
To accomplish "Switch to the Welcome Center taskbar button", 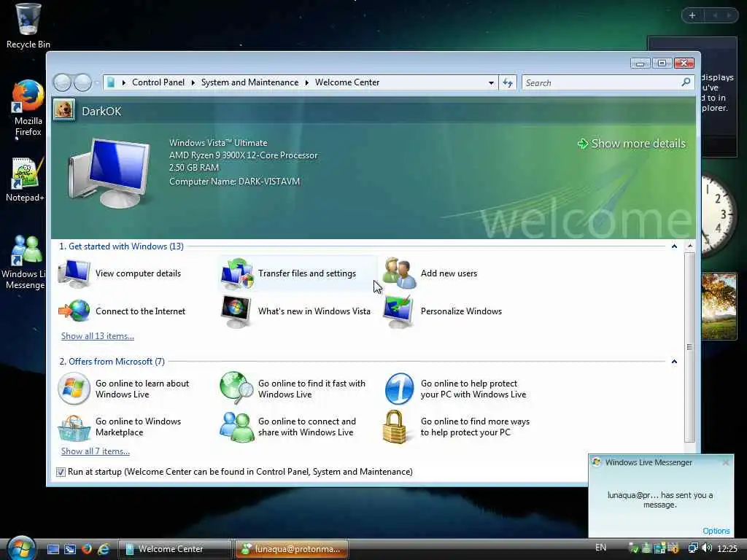I will [x=174, y=549].
